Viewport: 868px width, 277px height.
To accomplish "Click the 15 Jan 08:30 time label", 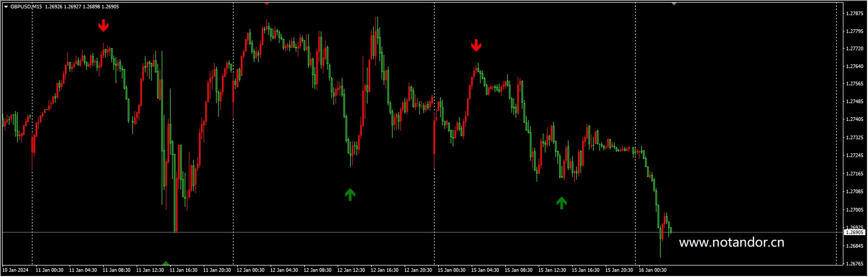I will tap(518, 270).
